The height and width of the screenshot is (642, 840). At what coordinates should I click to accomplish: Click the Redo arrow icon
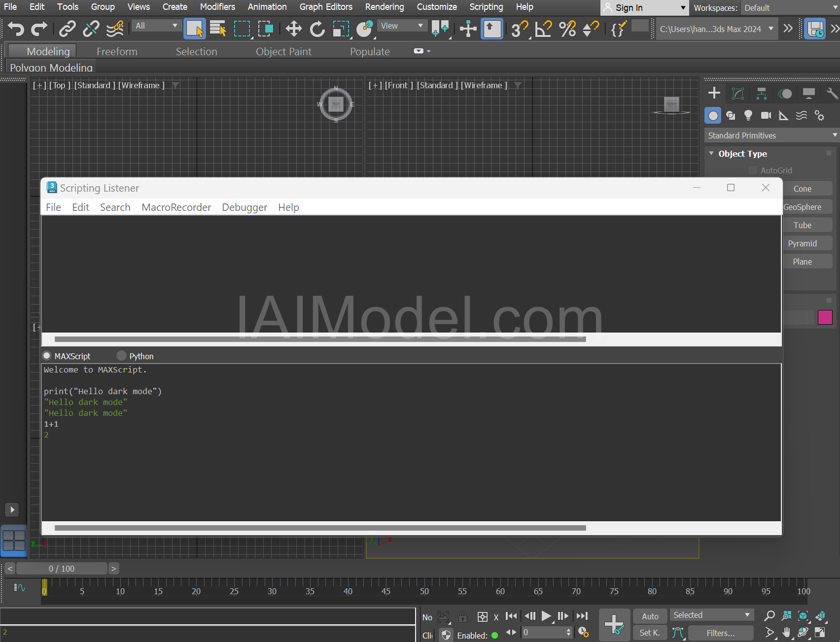pyautogui.click(x=39, y=29)
